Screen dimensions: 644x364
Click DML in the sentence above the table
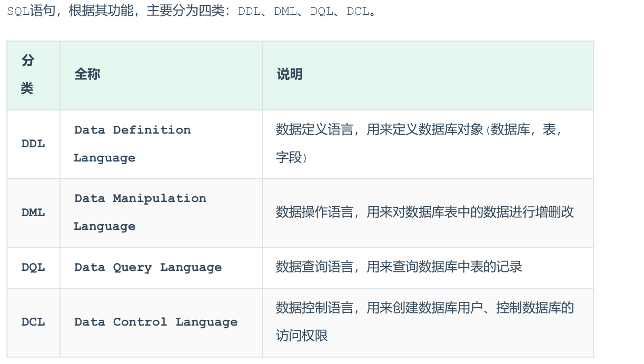pos(285,12)
